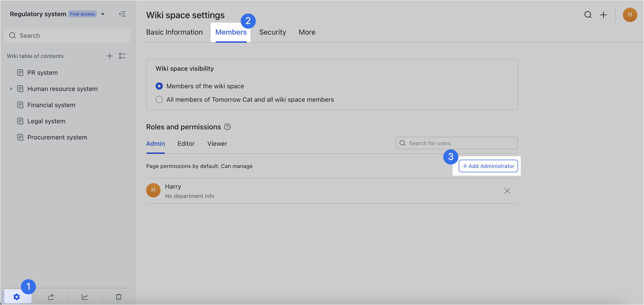Click the share icon in the bottom toolbar
644x305 pixels.
51,297
